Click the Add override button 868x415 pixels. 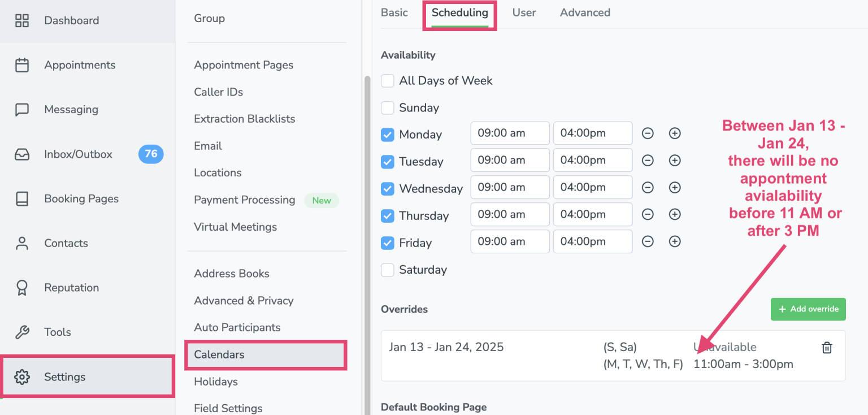[808, 309]
